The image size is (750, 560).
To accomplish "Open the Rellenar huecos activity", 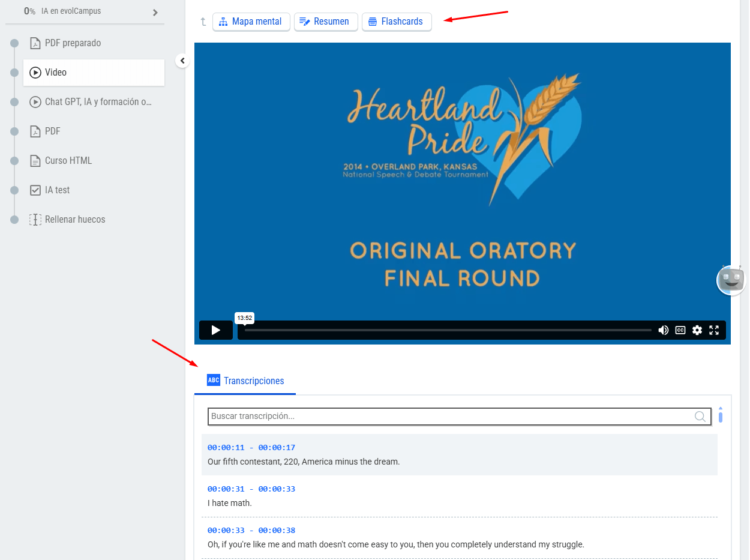I will [74, 220].
